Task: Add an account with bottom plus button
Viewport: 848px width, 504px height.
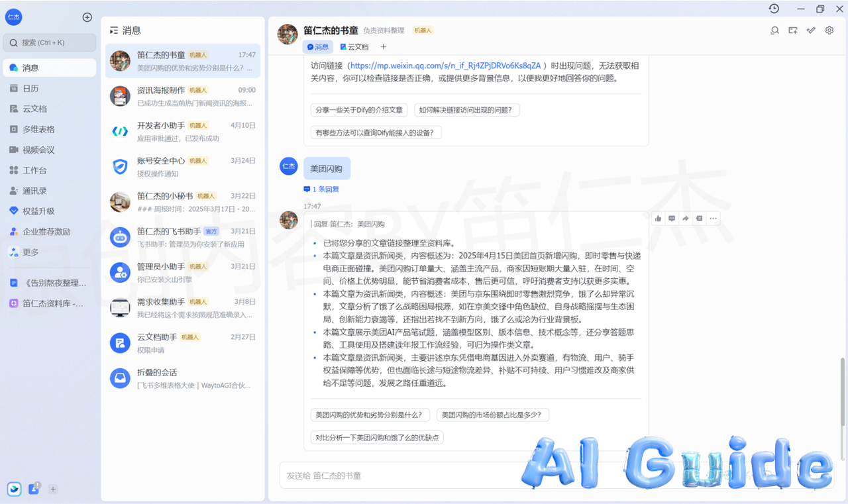Action: click(x=53, y=489)
